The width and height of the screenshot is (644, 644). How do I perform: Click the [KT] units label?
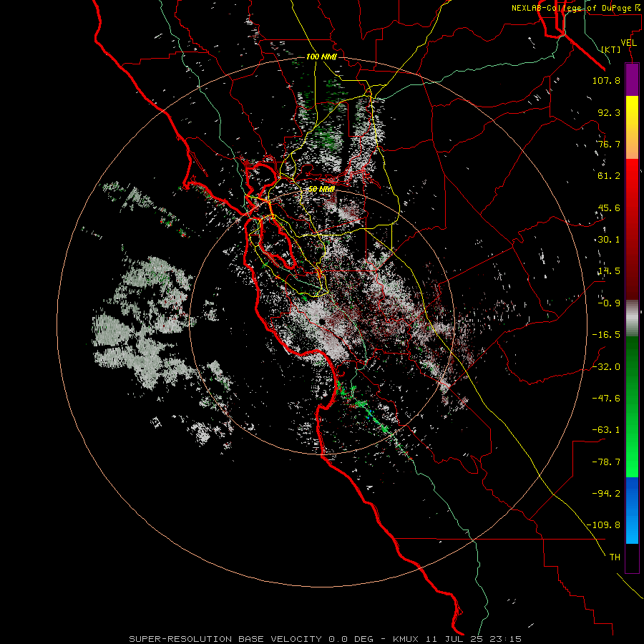tap(611, 49)
